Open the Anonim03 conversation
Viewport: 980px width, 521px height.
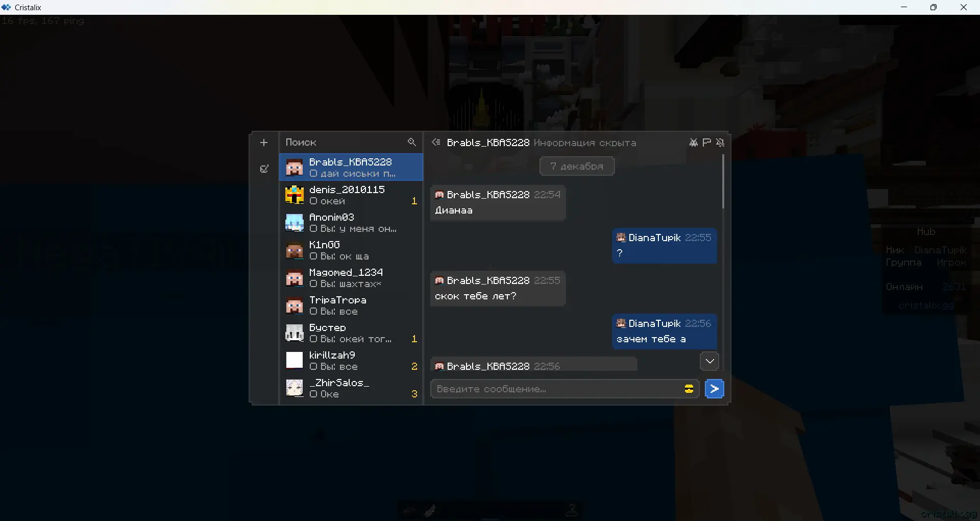click(x=351, y=223)
